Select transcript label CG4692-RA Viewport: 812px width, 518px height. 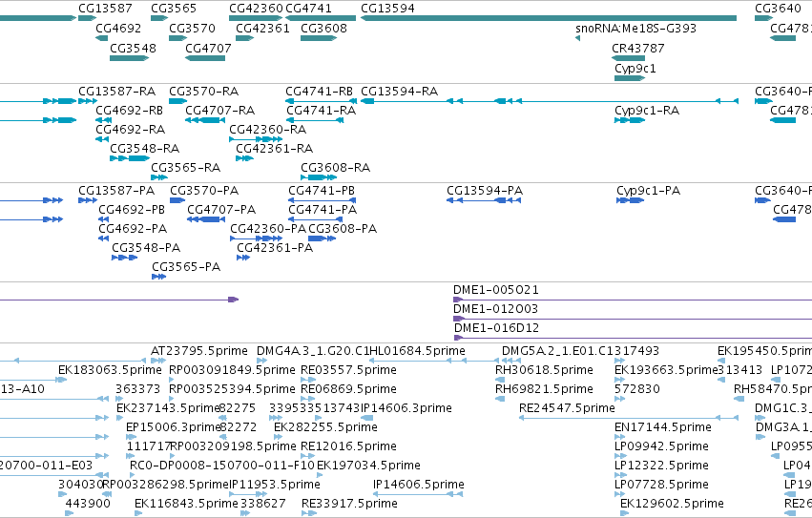[x=130, y=130]
